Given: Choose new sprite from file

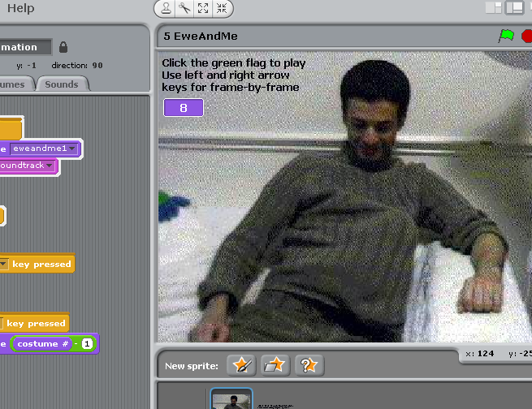Looking at the screenshot, I should (275, 365).
